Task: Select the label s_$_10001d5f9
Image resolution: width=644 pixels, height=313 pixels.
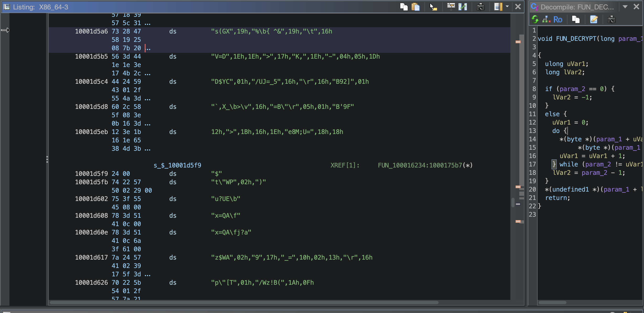Action: pos(177,165)
